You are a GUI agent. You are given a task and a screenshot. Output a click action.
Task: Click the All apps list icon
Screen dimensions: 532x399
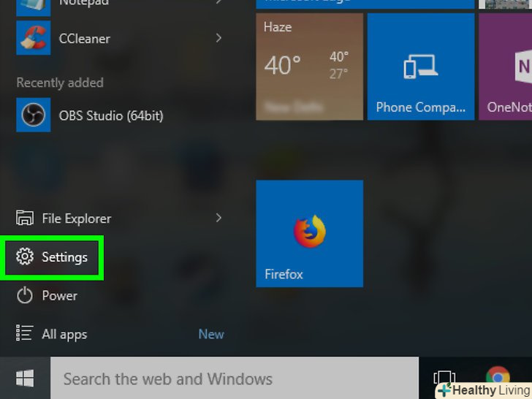25,332
